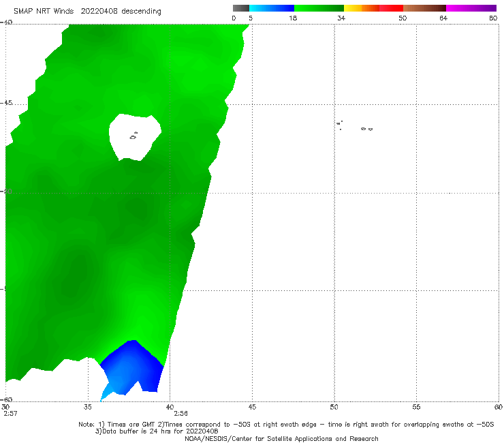
Task: Pick the red colorbar segment before 50
Action: tap(391, 8)
